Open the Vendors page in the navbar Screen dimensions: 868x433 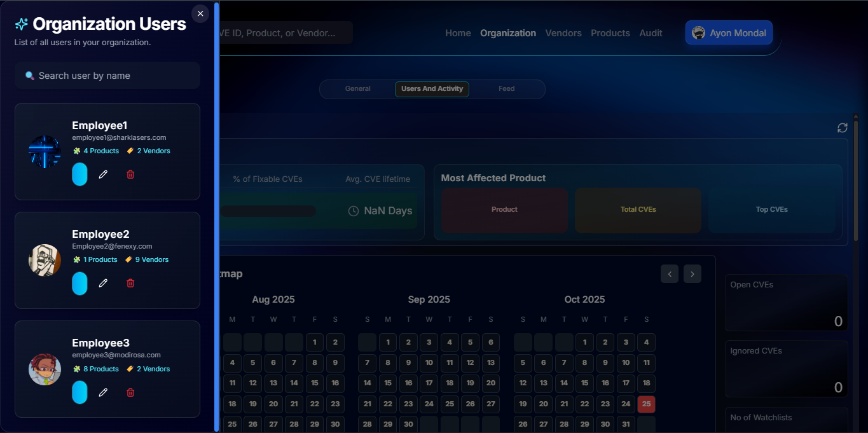click(563, 33)
